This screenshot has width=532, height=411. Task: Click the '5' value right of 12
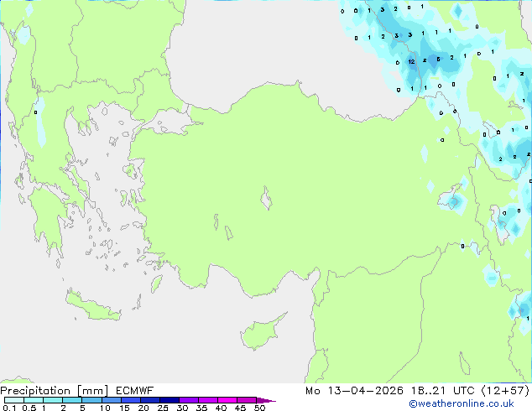point(438,60)
